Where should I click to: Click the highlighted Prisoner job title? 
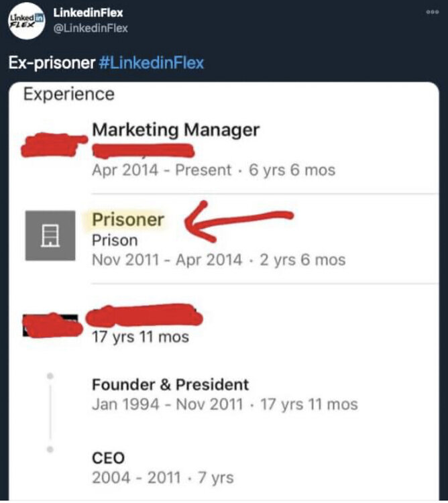[x=127, y=219]
